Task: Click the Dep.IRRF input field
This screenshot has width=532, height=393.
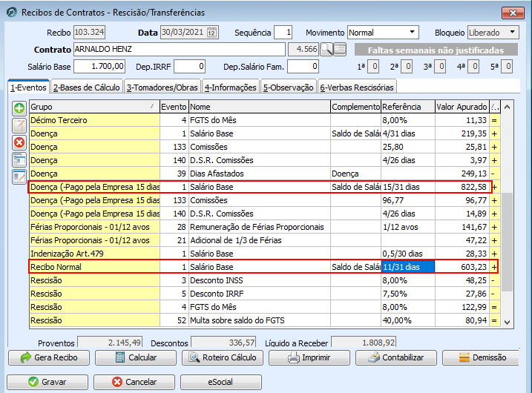Action: 190,66
